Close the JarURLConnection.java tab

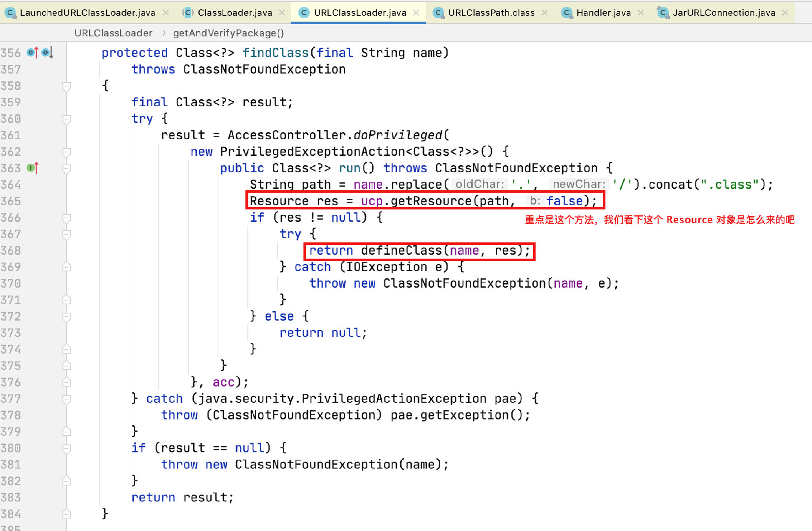pyautogui.click(x=785, y=13)
